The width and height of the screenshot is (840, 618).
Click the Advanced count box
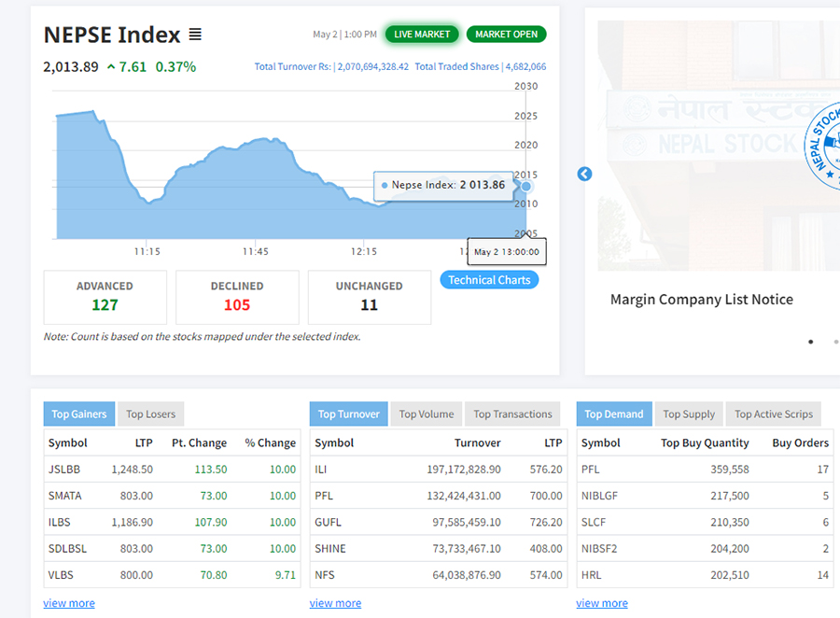[105, 297]
